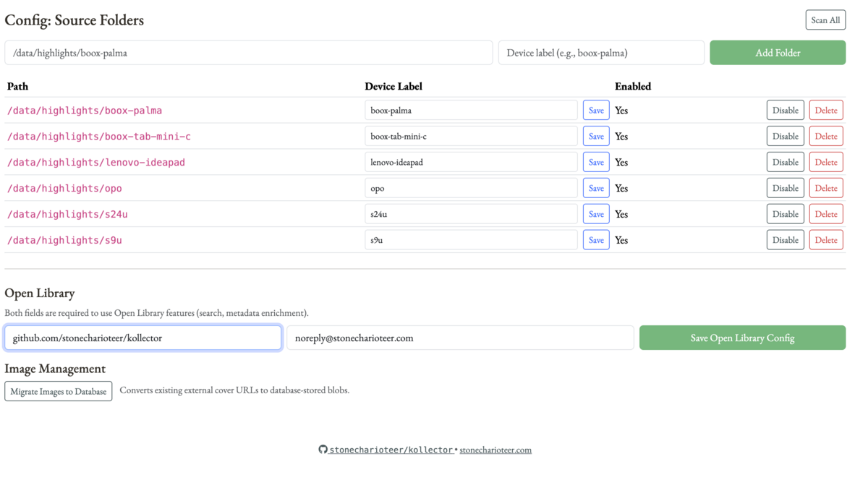This screenshot has width=868, height=480.
Task: Save the lenovo-ideapad device label
Action: 595,161
